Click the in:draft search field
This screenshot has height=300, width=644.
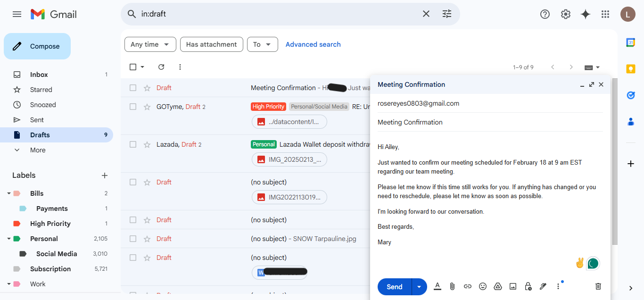click(278, 14)
